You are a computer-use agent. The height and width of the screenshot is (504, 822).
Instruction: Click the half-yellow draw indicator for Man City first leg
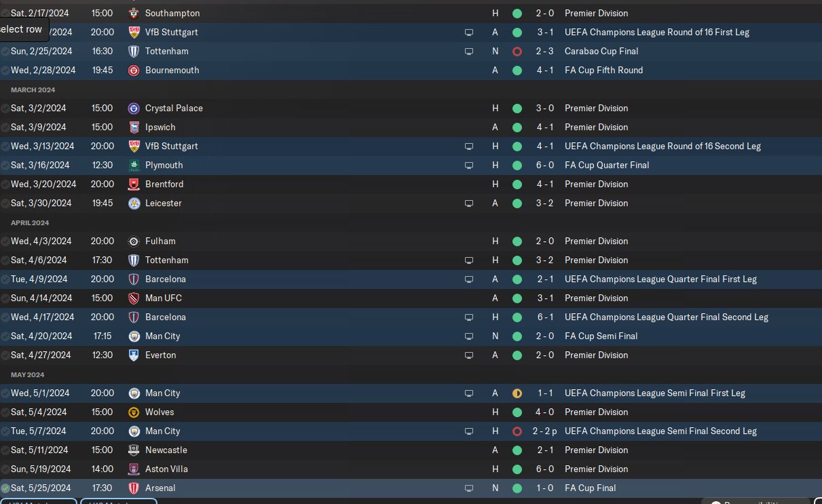[517, 393]
